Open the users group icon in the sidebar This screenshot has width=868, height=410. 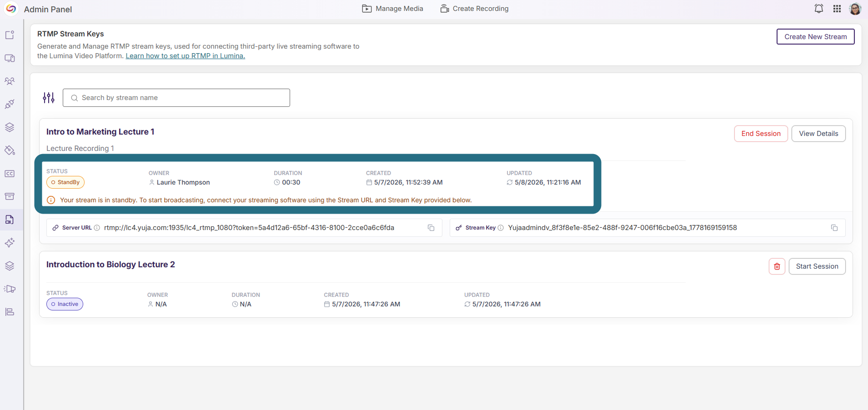click(x=10, y=81)
